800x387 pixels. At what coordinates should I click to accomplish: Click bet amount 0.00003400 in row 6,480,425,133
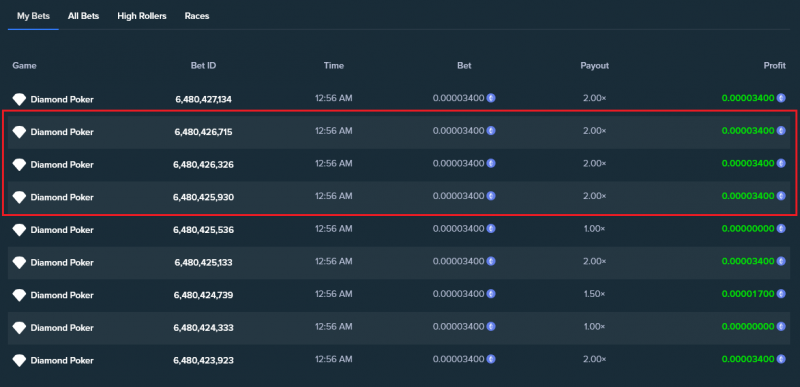(x=458, y=261)
